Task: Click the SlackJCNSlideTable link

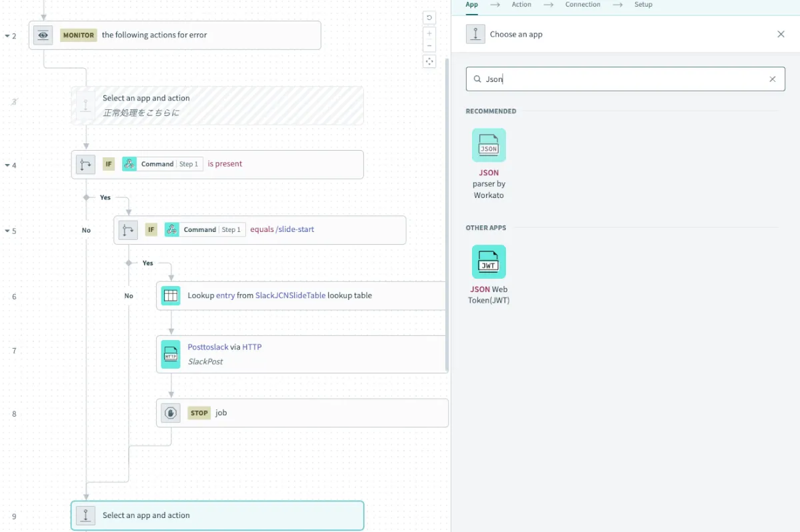Action: pos(291,295)
